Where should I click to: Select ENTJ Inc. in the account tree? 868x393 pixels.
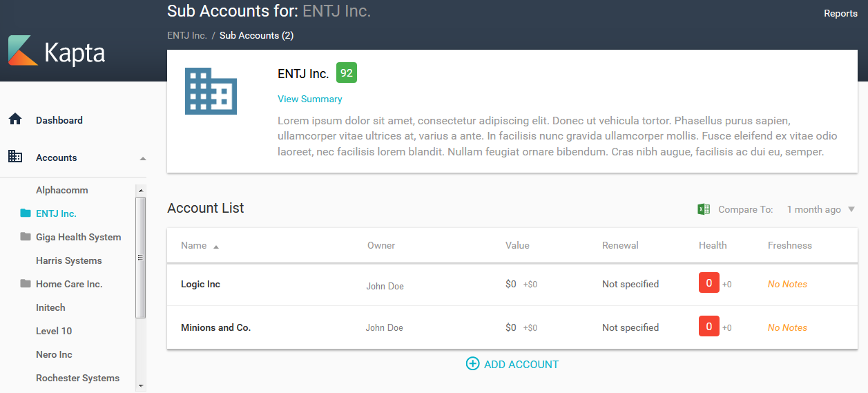tap(56, 213)
